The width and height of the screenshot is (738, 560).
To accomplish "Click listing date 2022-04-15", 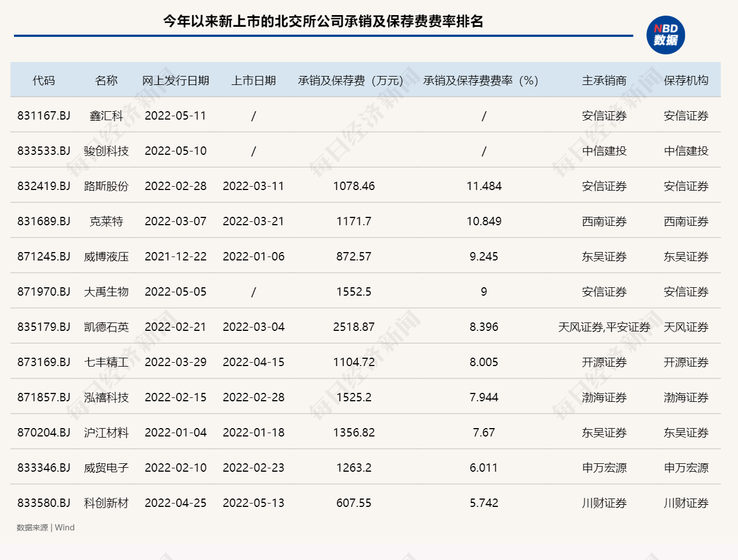I will (x=254, y=362).
